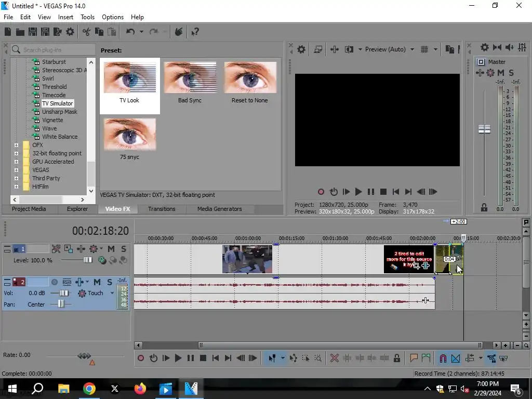
Task: Select Vignette plug-in
Action: coord(52,120)
